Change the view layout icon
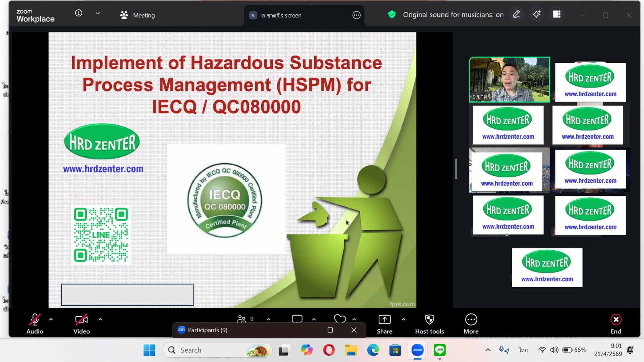Screen dimensions: 644x362 coord(557,14)
